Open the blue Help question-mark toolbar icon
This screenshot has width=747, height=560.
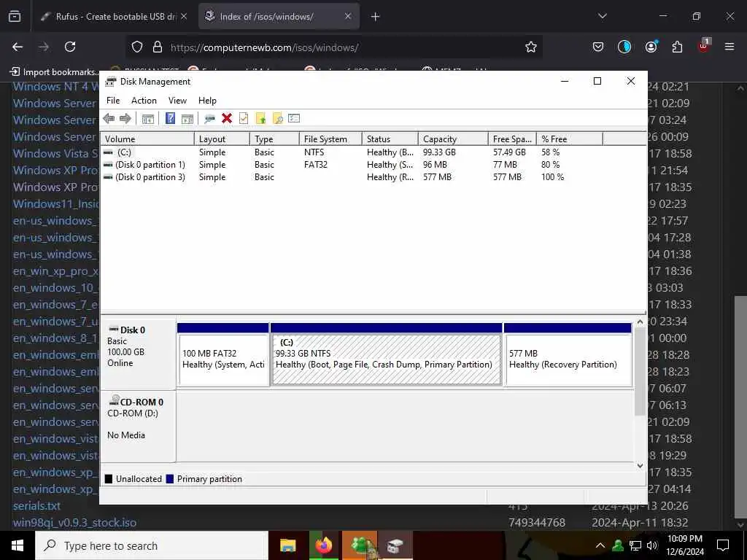170,119
